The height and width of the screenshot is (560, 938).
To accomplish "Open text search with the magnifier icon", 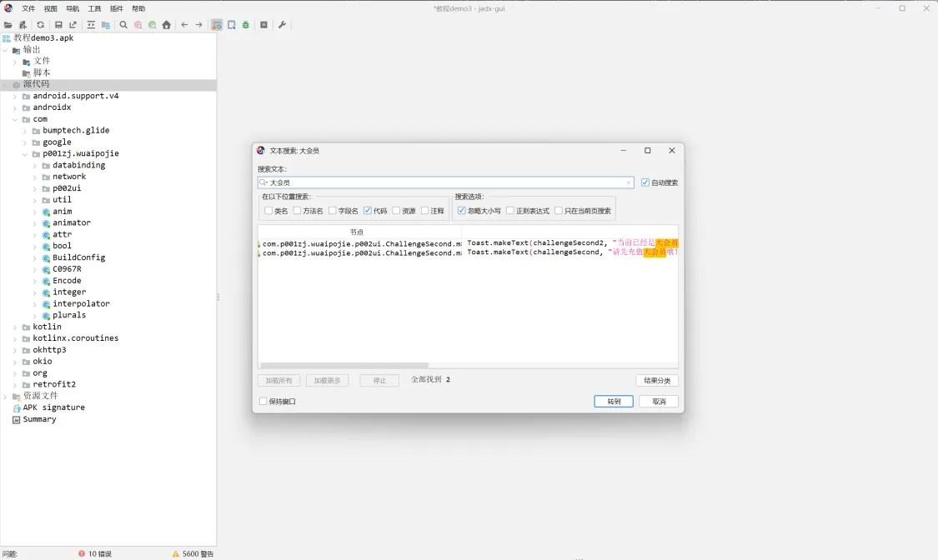I will click(123, 25).
